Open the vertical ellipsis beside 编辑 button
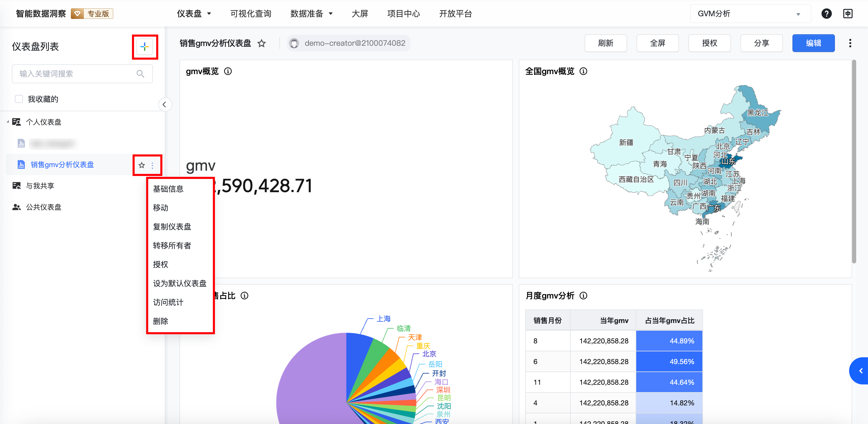 850,43
